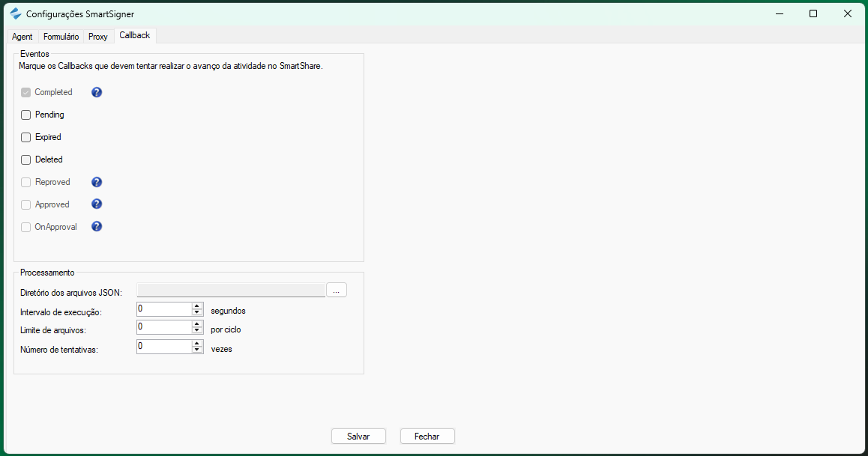
Task: Decrease Número de tentativas with down arrow
Action: click(197, 350)
